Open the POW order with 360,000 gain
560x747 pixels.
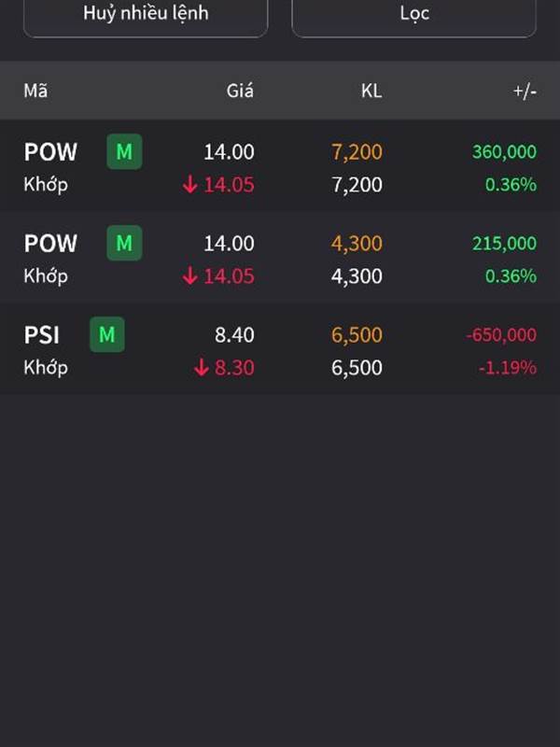click(280, 167)
